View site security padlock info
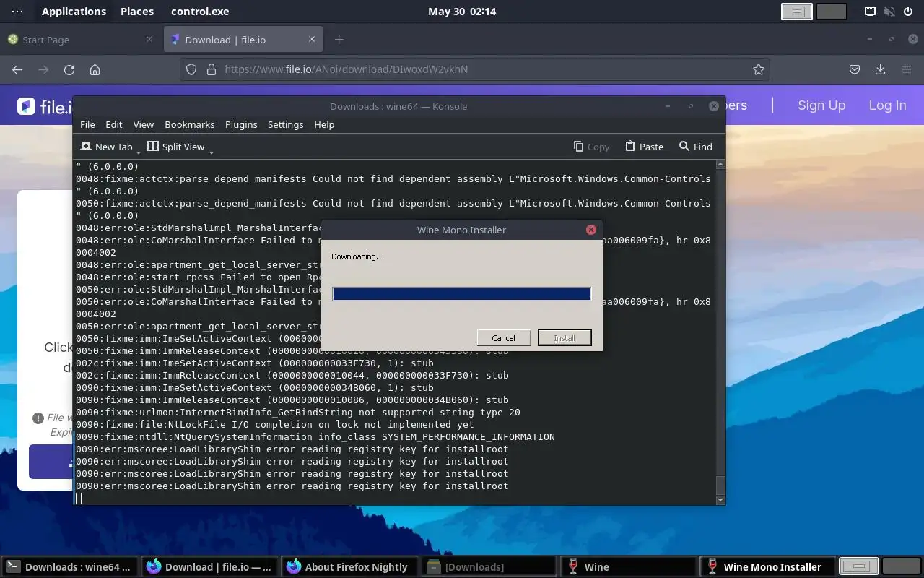Viewport: 924px width, 578px height. (211, 69)
